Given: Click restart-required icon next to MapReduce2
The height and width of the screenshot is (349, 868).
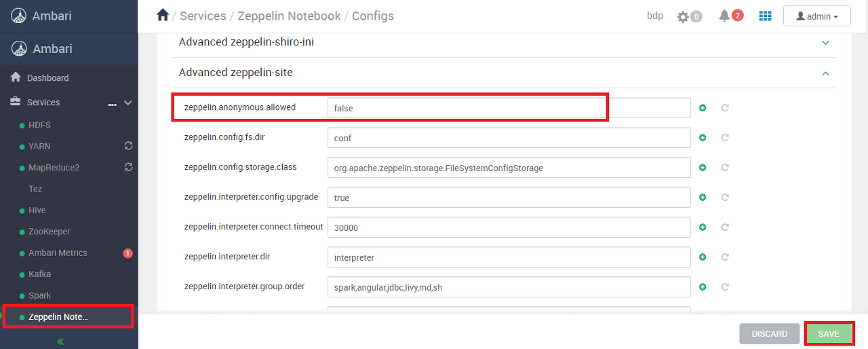Looking at the screenshot, I should (128, 167).
